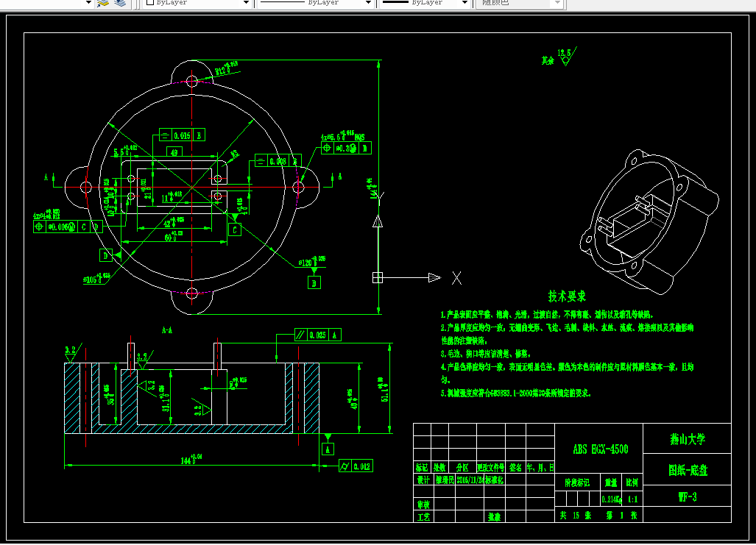Viewport: 756px width, 545px height.
Task: Select the ABS HGX-4500 material text
Action: [x=600, y=449]
